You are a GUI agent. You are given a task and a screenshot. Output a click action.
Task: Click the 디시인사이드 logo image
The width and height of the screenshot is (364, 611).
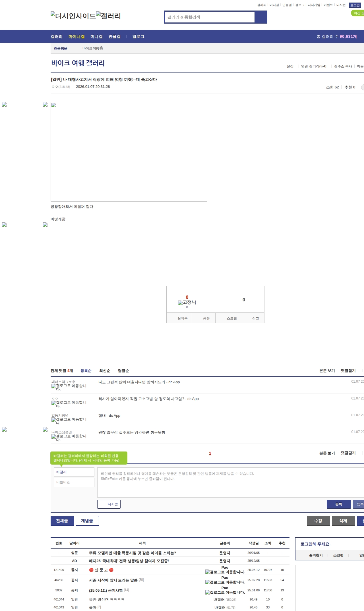pos(73,16)
